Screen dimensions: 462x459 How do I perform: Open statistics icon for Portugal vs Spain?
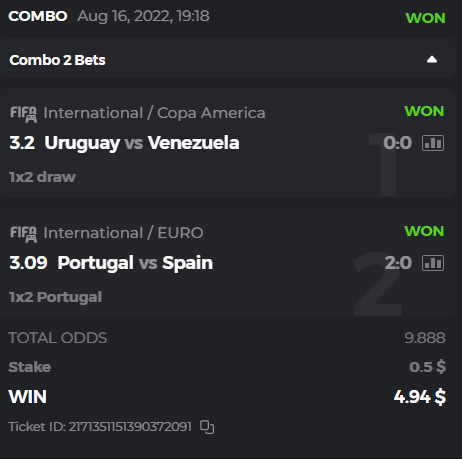point(433,263)
